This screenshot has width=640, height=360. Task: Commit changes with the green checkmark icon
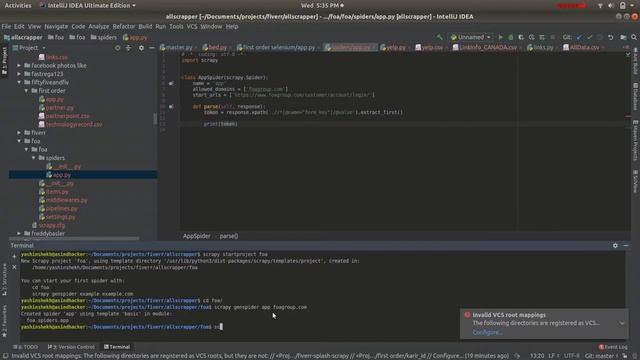(589, 37)
